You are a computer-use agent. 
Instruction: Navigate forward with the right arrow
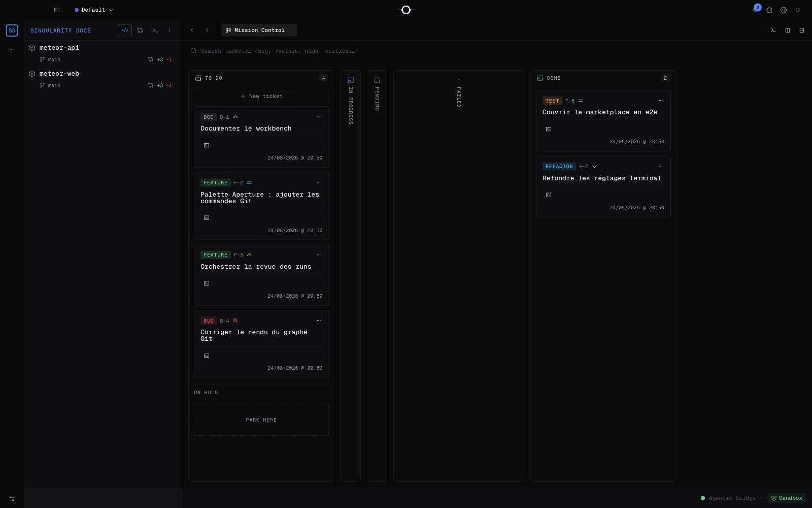[207, 30]
